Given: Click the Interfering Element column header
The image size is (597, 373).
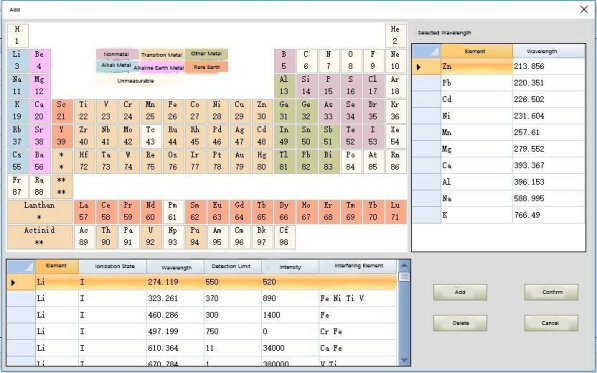Looking at the screenshot, I should tap(358, 266).
